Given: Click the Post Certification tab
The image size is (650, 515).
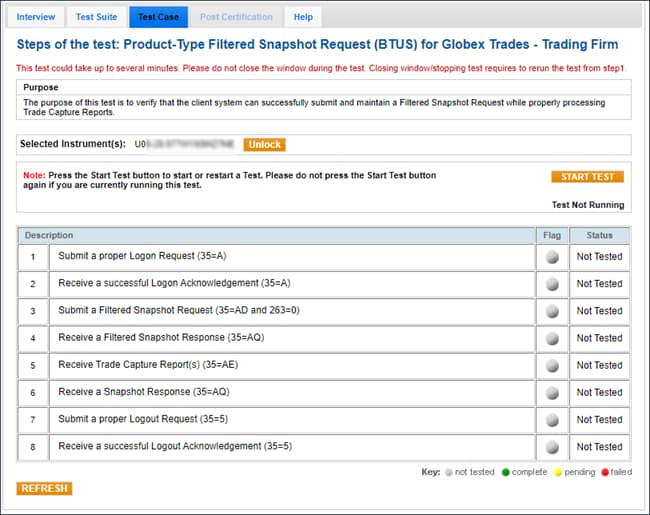Looking at the screenshot, I should point(236,17).
